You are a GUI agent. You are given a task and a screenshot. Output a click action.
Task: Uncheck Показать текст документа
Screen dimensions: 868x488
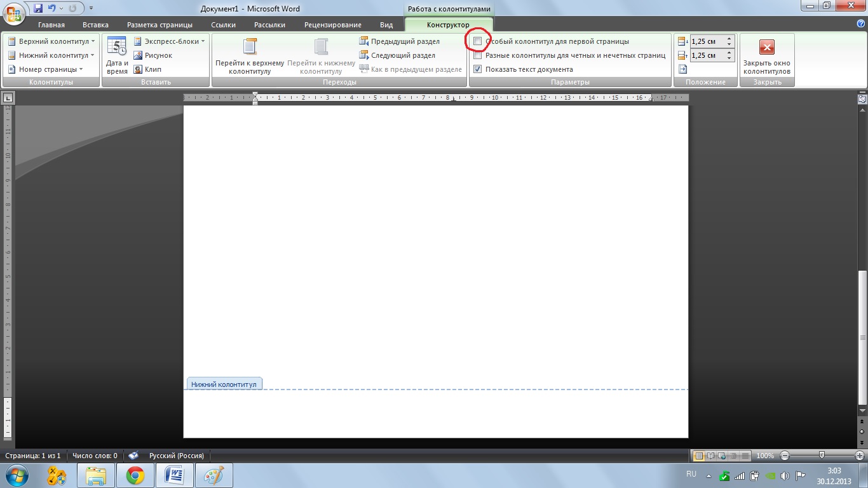click(478, 69)
